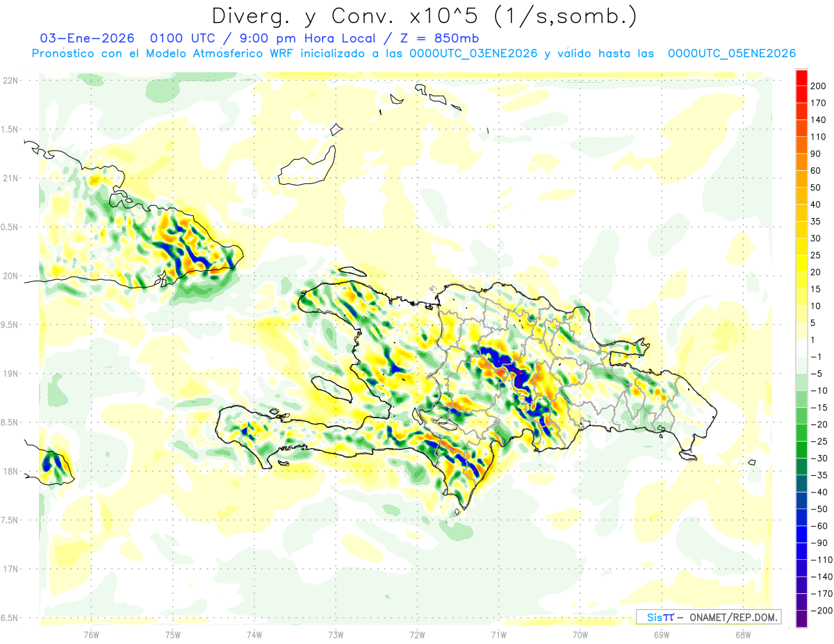
Task: Click the '1.5N' latitude axis label
Action: (x=10, y=129)
